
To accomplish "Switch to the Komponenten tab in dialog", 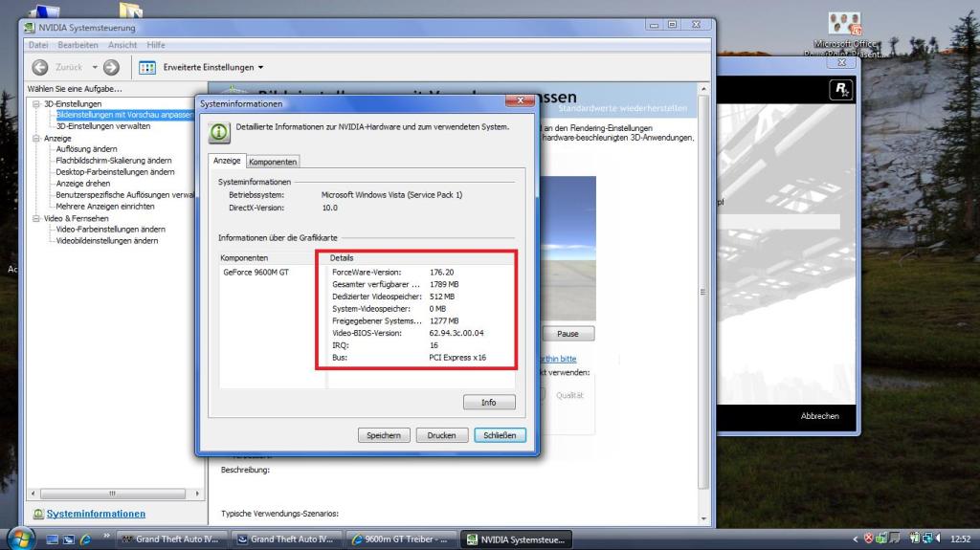I will pyautogui.click(x=273, y=162).
